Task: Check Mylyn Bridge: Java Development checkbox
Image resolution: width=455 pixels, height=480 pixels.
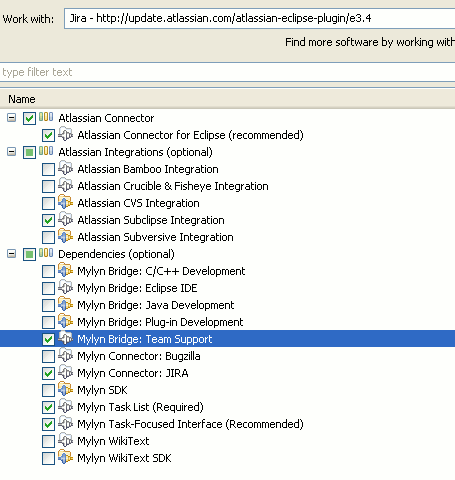Action: (48, 305)
